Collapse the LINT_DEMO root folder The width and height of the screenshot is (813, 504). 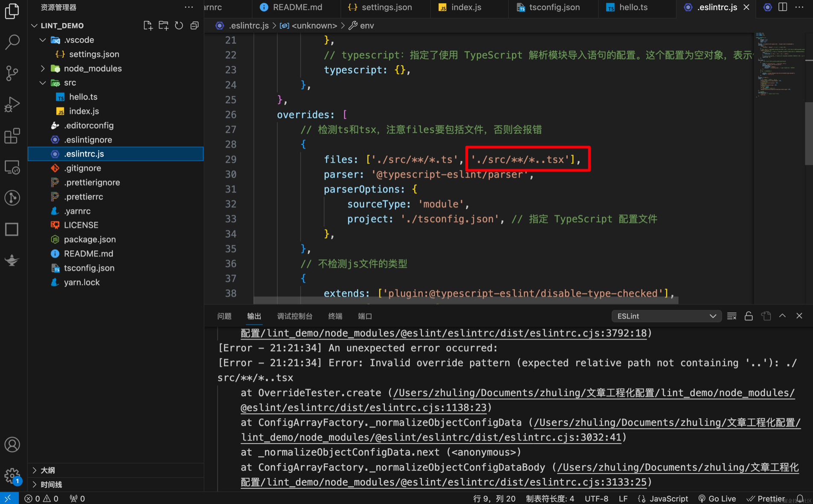click(35, 26)
